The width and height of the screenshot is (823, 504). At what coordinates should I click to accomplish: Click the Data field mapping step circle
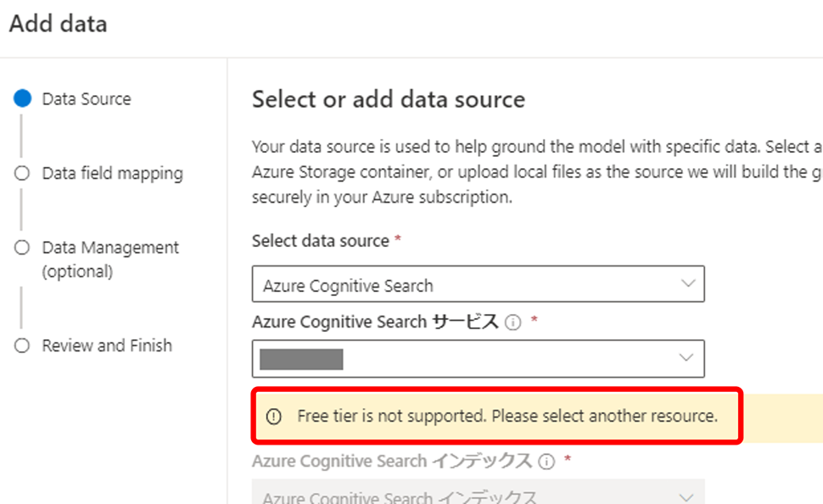22,173
